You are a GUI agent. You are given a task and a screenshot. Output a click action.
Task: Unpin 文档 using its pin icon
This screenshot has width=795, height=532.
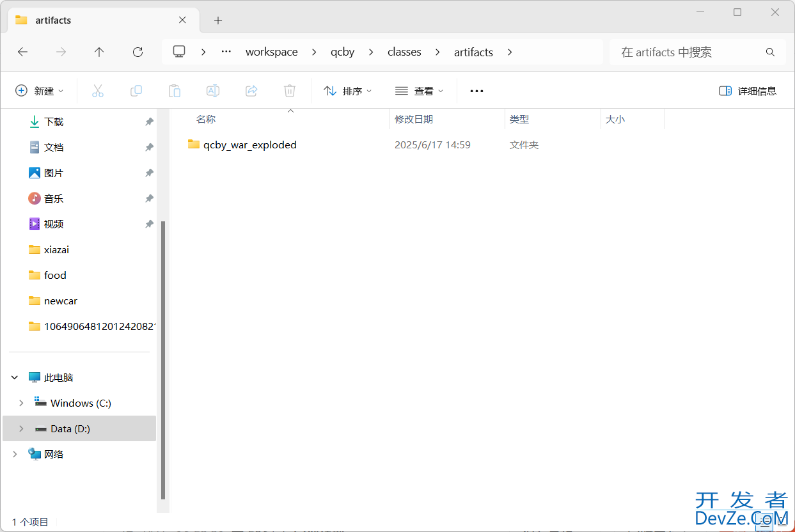[x=149, y=147]
